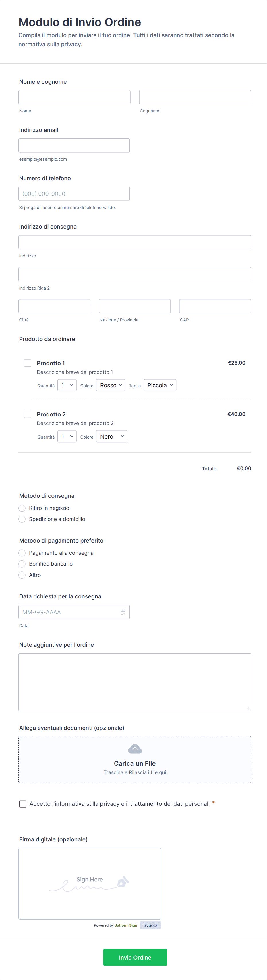Select Ritiro in negozio option
This screenshot has width=267, height=980.
point(22,508)
